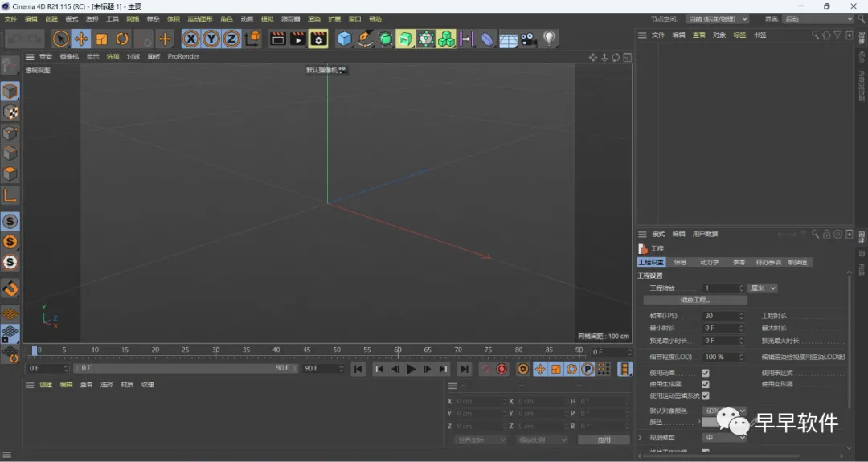The width and height of the screenshot is (868, 462).
Task: Open the 世界坐标 coordinate dropdown
Action: tap(480, 440)
